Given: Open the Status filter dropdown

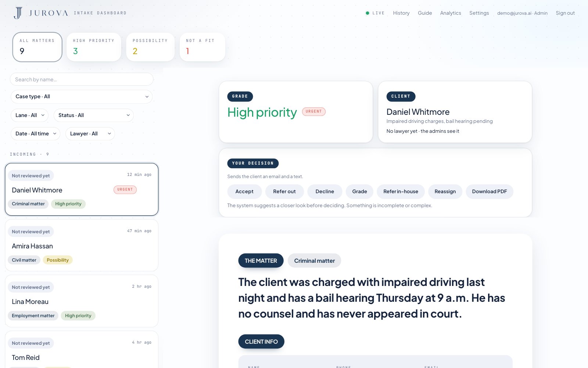Looking at the screenshot, I should (x=94, y=115).
